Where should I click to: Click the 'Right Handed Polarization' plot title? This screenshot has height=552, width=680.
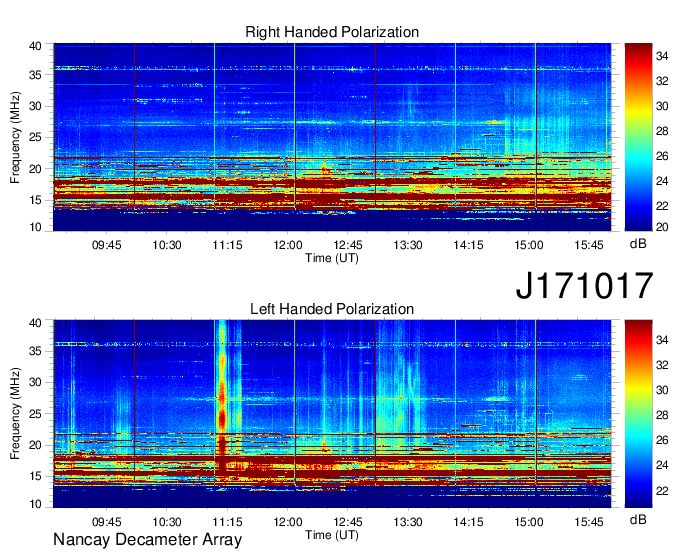click(332, 32)
